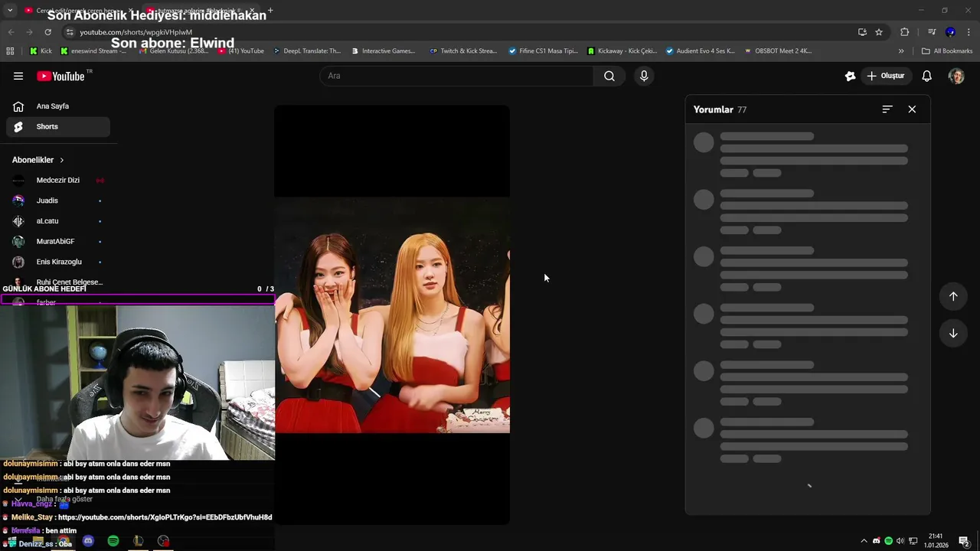This screenshot has width=980, height=551.
Task: View site information icon in address bar
Action: [x=70, y=32]
